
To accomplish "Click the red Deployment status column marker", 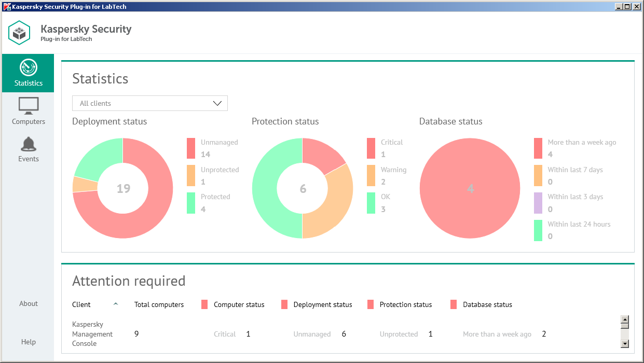I will tap(284, 304).
